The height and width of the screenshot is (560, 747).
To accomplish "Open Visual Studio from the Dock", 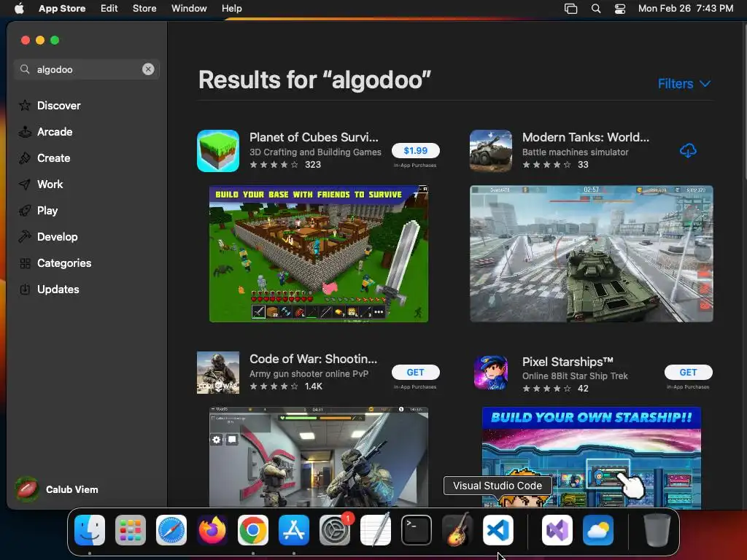I will coord(557,530).
